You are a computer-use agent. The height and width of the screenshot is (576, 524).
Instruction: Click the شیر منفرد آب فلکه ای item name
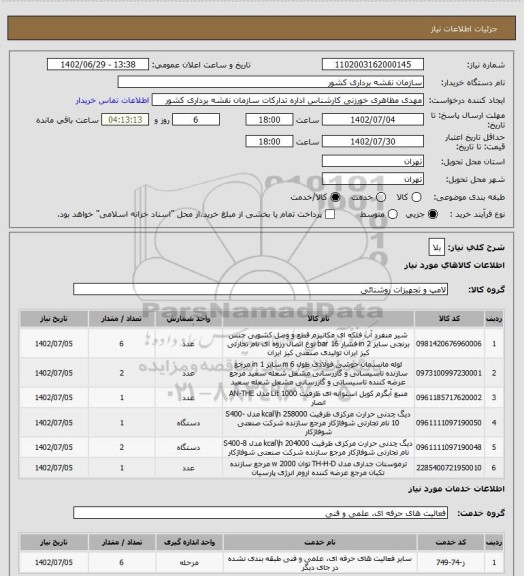pyautogui.click(x=318, y=344)
